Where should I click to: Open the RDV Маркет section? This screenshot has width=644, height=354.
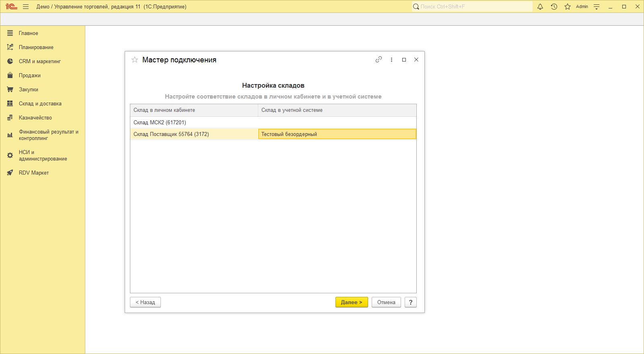(x=34, y=173)
